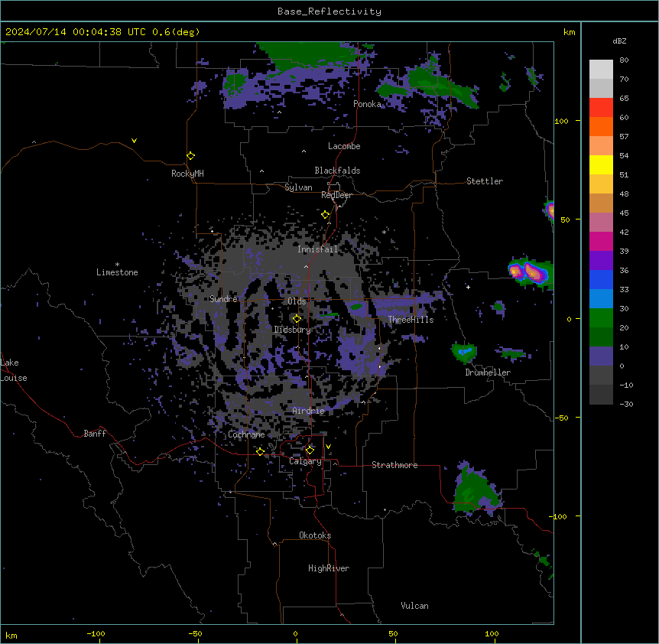This screenshot has height=644, width=659.
Task: Click the Lacombe city label
Action: pos(344,146)
